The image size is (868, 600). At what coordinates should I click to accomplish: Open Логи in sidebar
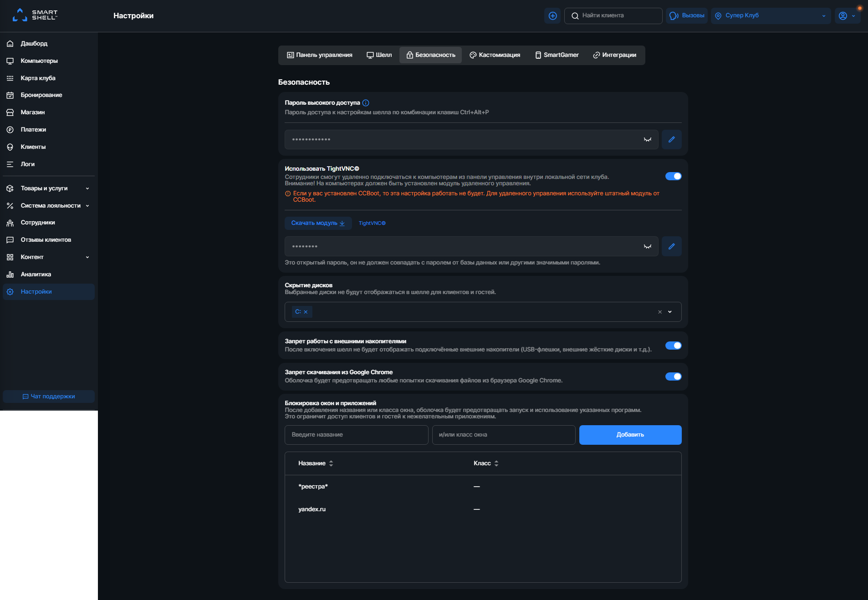point(49,164)
